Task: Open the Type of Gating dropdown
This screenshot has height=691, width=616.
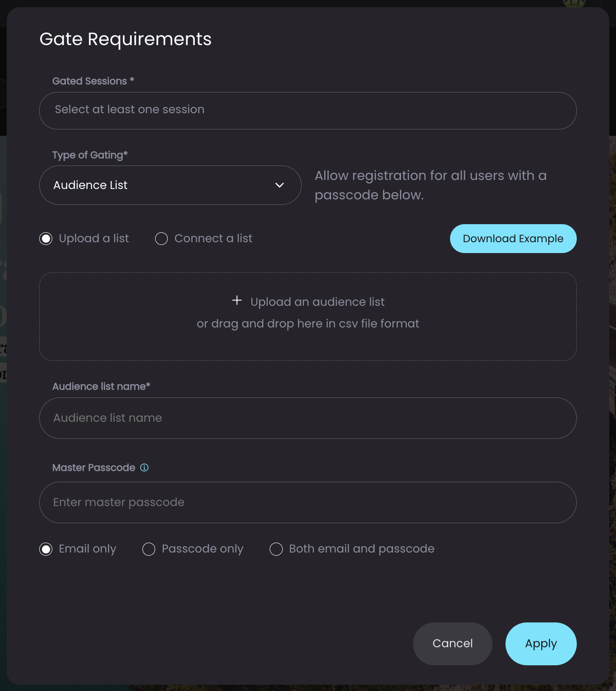Action: (x=170, y=185)
